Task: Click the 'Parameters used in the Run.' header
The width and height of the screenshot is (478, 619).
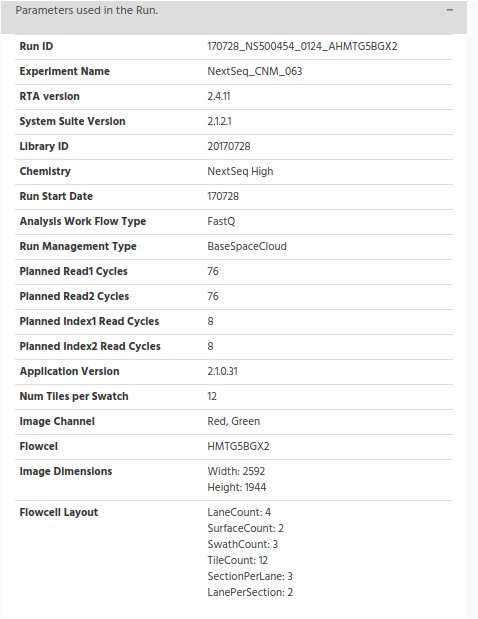Action: tap(86, 10)
